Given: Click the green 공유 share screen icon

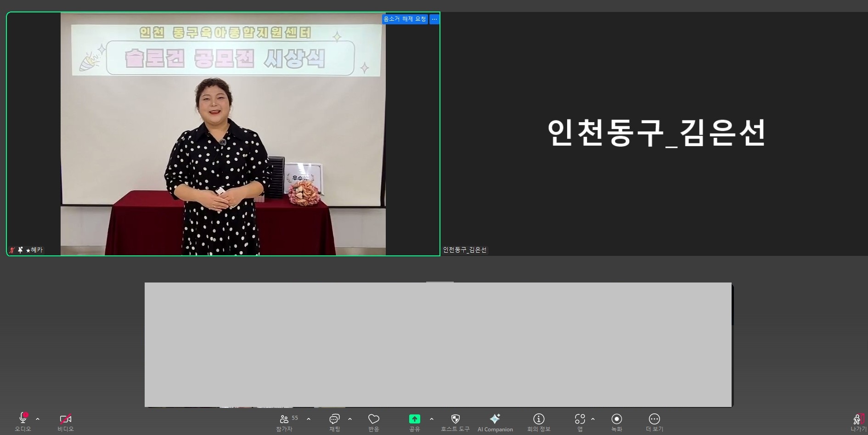Looking at the screenshot, I should coord(414,419).
